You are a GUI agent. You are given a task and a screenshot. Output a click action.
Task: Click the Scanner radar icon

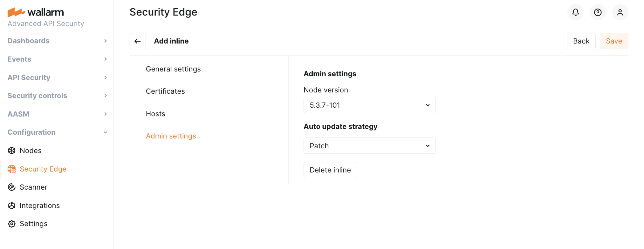coord(12,187)
